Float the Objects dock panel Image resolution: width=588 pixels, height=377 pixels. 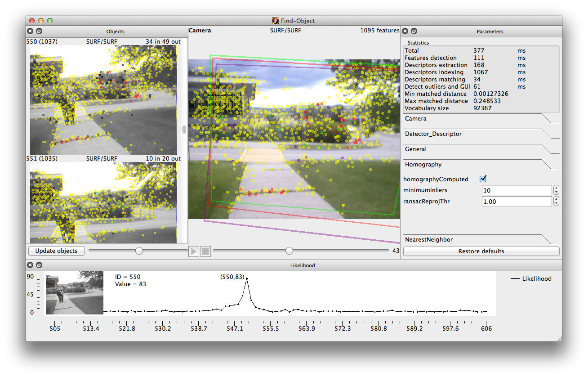tap(39, 31)
